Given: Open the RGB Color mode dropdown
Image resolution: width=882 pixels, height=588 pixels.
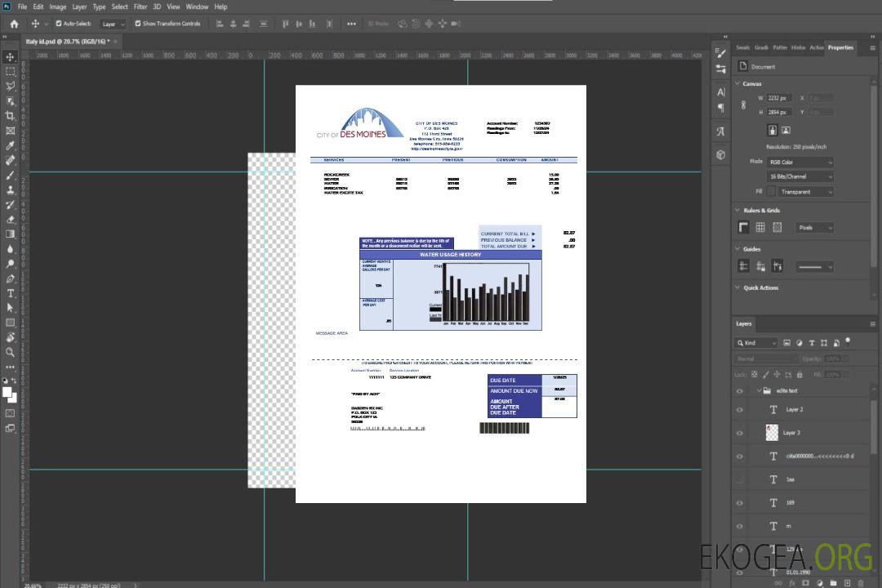Looking at the screenshot, I should click(x=800, y=162).
